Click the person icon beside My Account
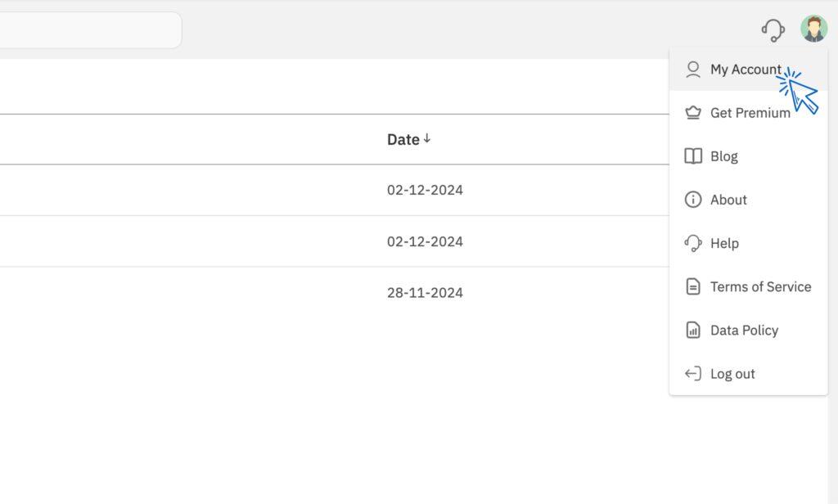 [693, 70]
